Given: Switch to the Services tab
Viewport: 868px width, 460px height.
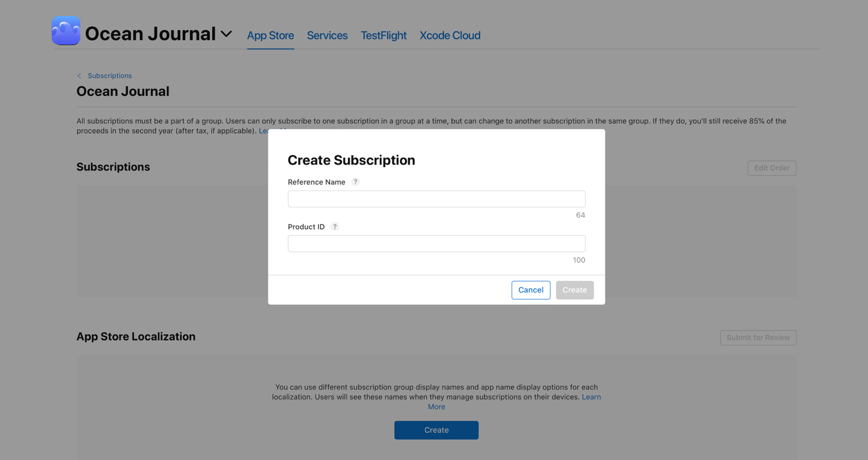Looking at the screenshot, I should 327,35.
